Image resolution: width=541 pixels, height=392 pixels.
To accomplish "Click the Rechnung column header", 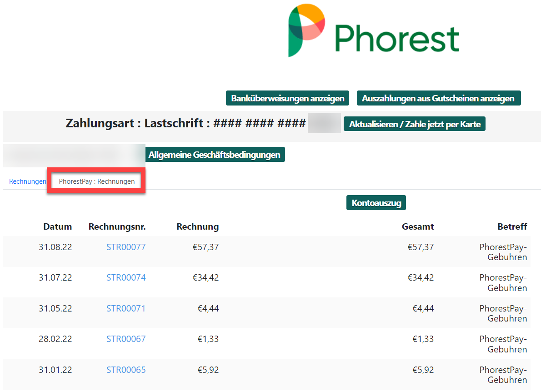I will tap(198, 226).
